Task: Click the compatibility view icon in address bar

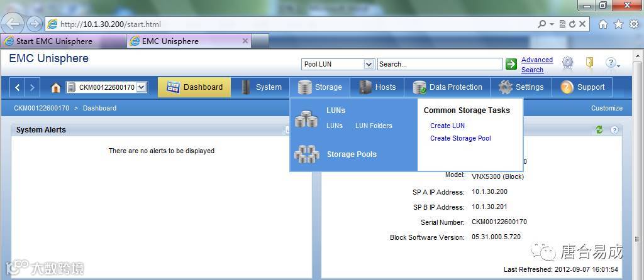Action: [563, 24]
